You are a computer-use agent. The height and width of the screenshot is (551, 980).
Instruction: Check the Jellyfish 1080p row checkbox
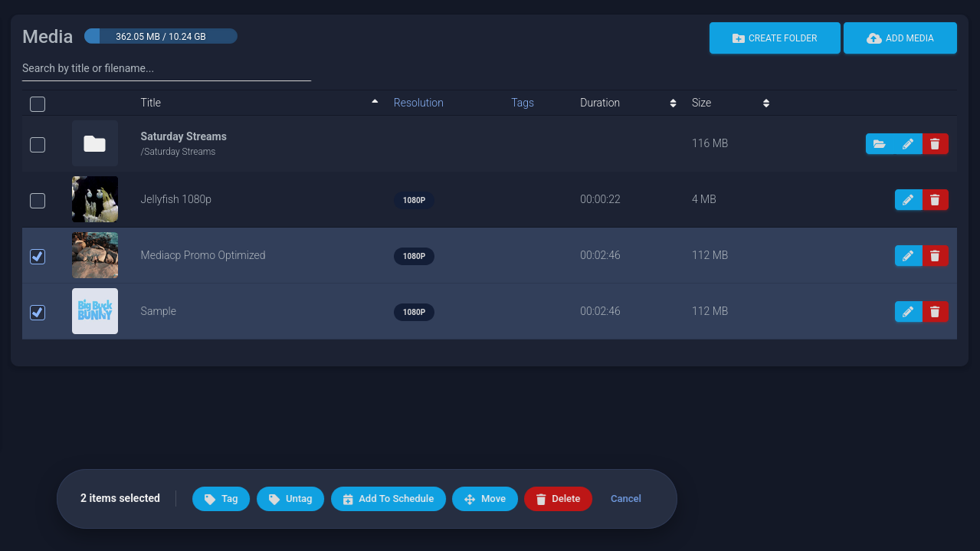(38, 201)
